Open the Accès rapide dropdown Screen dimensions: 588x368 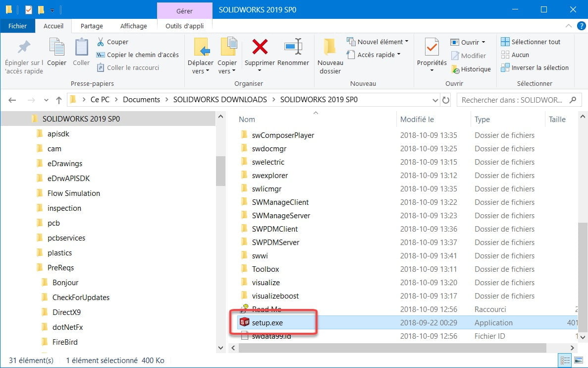374,55
